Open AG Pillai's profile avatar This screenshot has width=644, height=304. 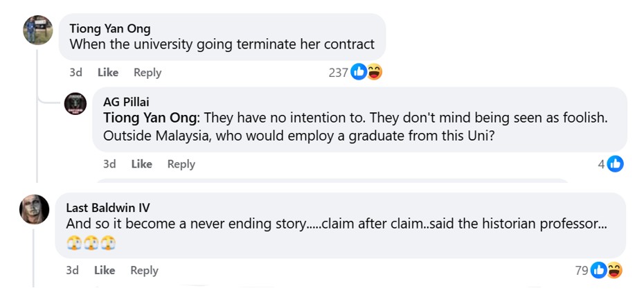point(75,103)
